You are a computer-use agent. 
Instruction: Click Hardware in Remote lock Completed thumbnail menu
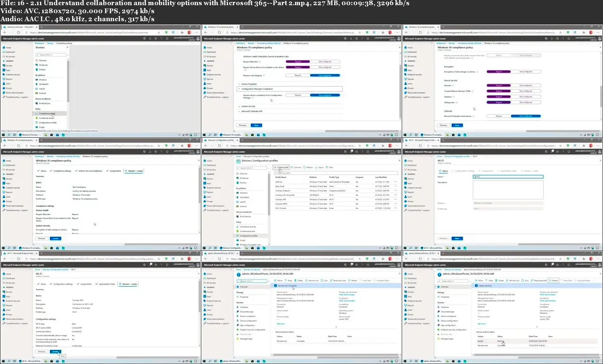(x=244, y=307)
